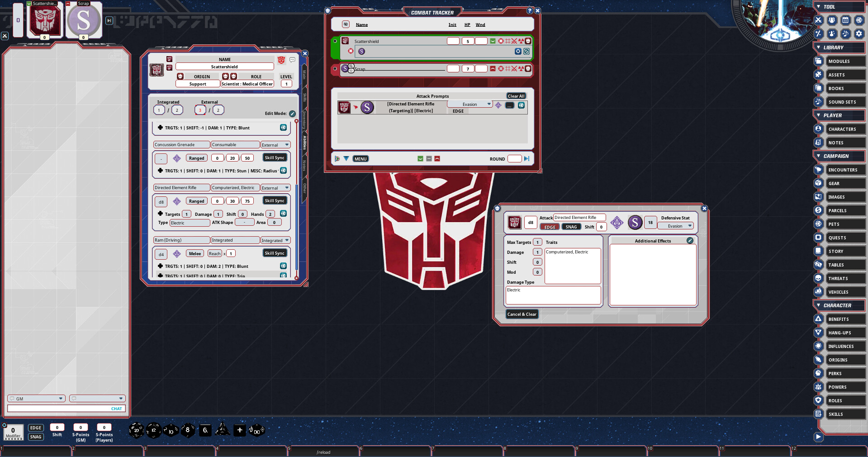The image size is (868, 457).
Task: Click the plus icon to add a custom die
Action: (x=240, y=429)
